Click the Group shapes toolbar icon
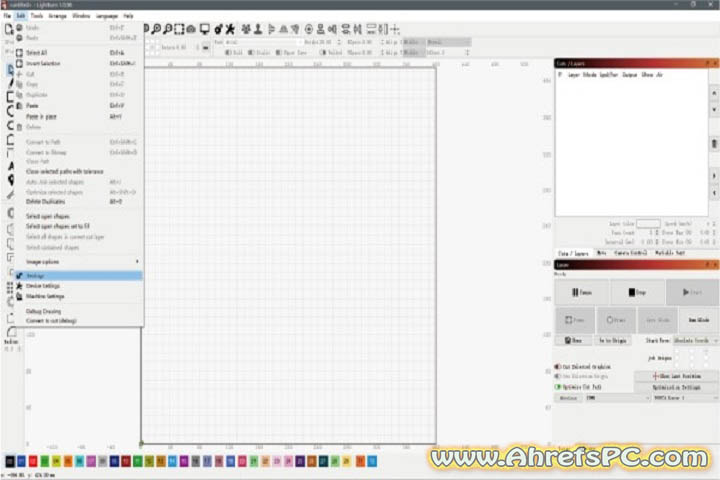 246,29
